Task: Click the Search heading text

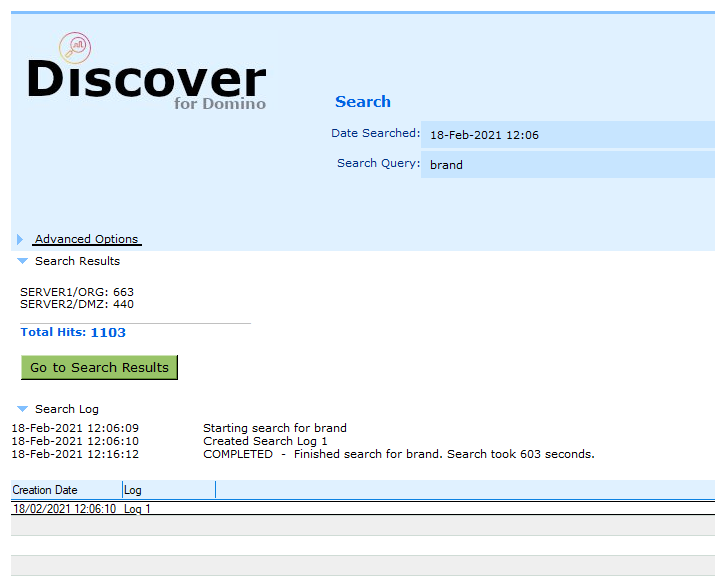Action: click(x=363, y=102)
